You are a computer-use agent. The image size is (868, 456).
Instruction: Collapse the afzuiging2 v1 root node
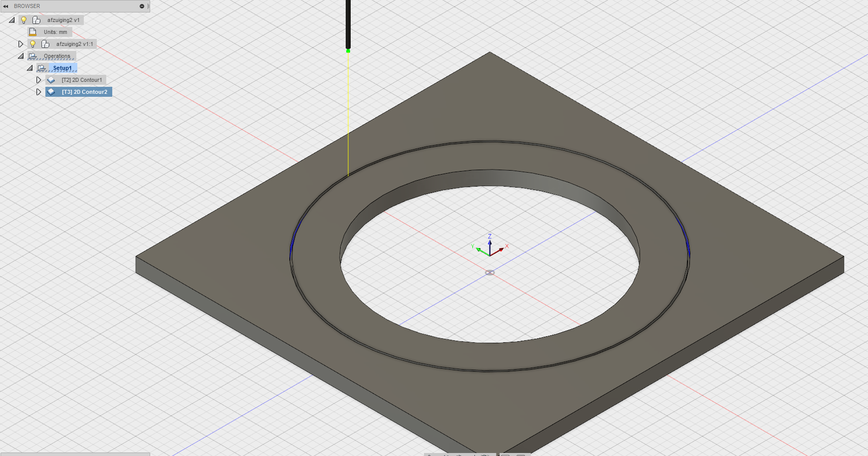12,20
